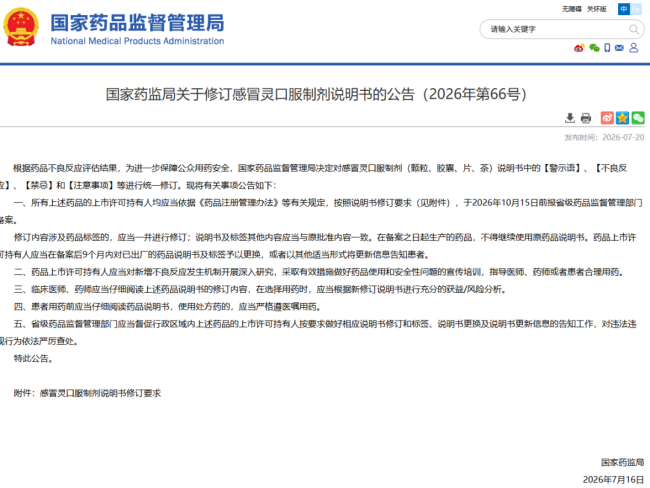Open attachment 感冒灵口服制剂说明书修订要求
The width and height of the screenshot is (650, 488).
[100, 393]
